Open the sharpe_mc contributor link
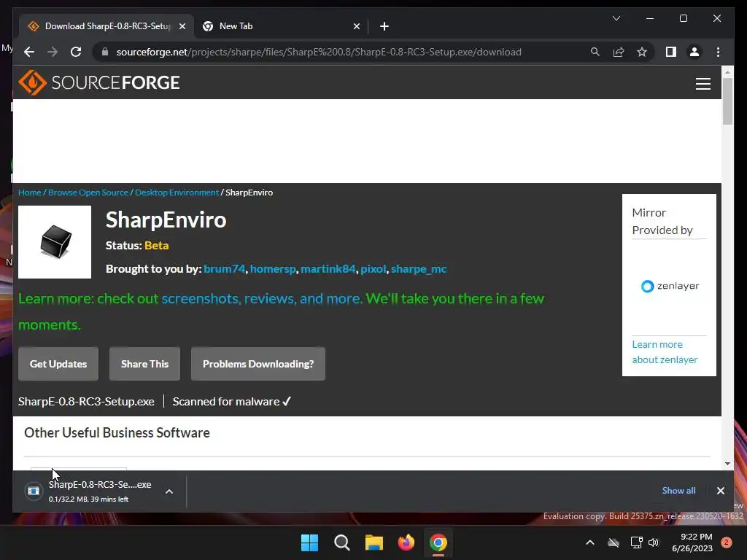 [419, 268]
